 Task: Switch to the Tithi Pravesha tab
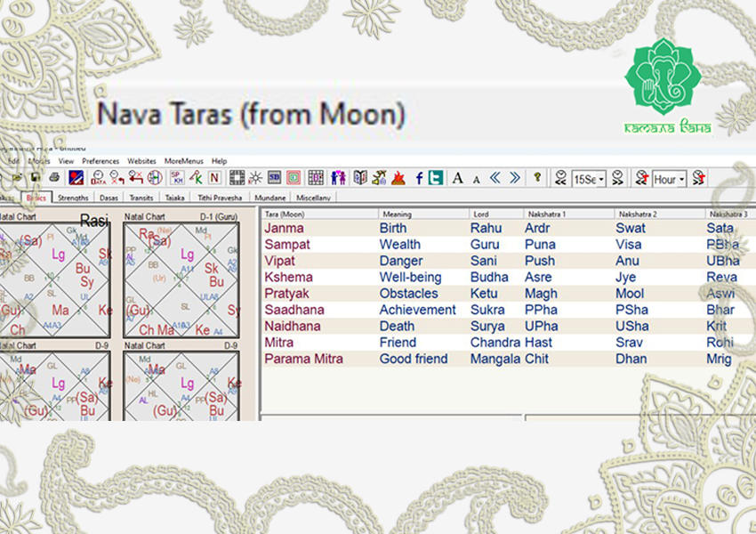220,198
